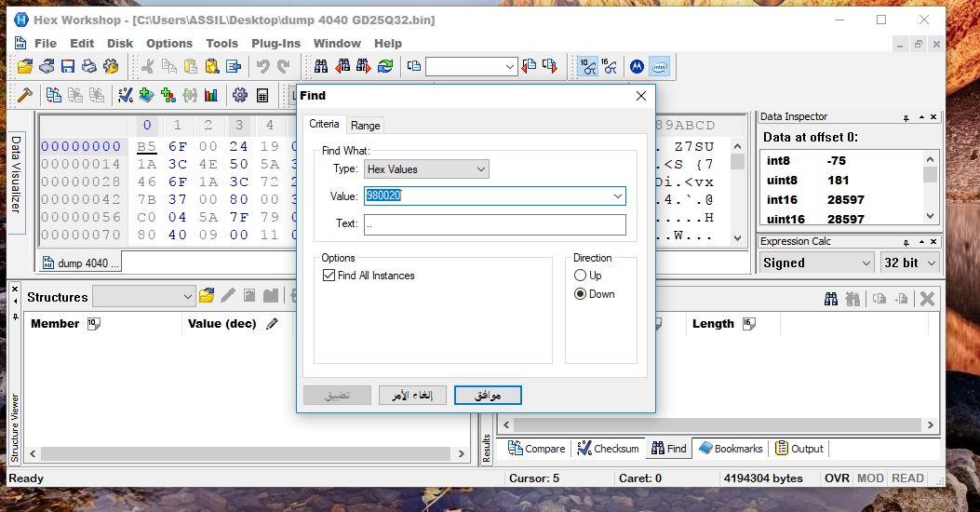Open a file using the folder toolbar icon
The image size is (980, 512).
click(x=25, y=66)
